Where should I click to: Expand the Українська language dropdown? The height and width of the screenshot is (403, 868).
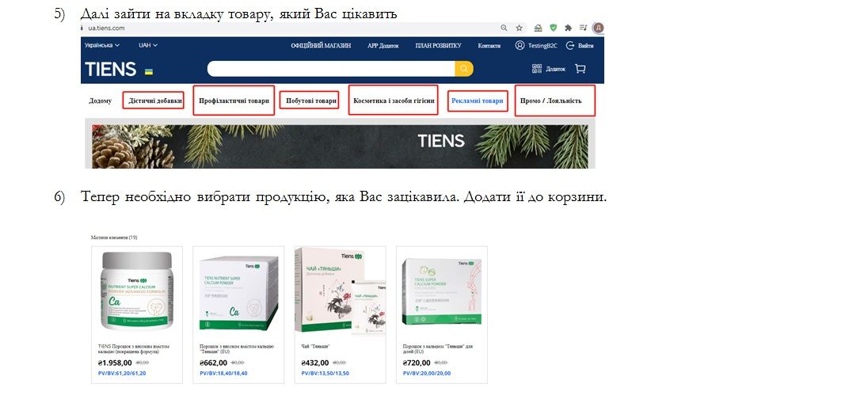point(102,45)
